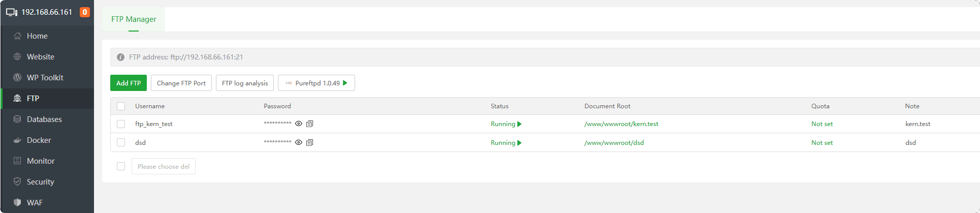Reveal password for ftp_kern_test
Image resolution: width=980 pixels, height=213 pixels.
pyautogui.click(x=299, y=124)
